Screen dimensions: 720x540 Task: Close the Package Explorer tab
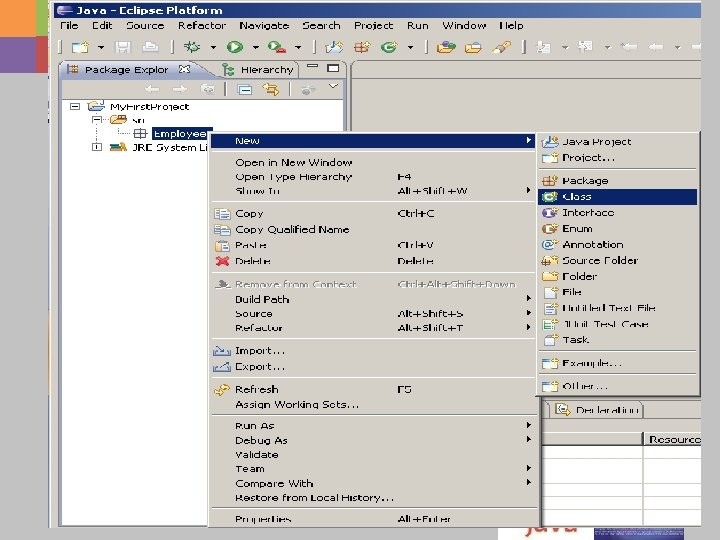[184, 69]
